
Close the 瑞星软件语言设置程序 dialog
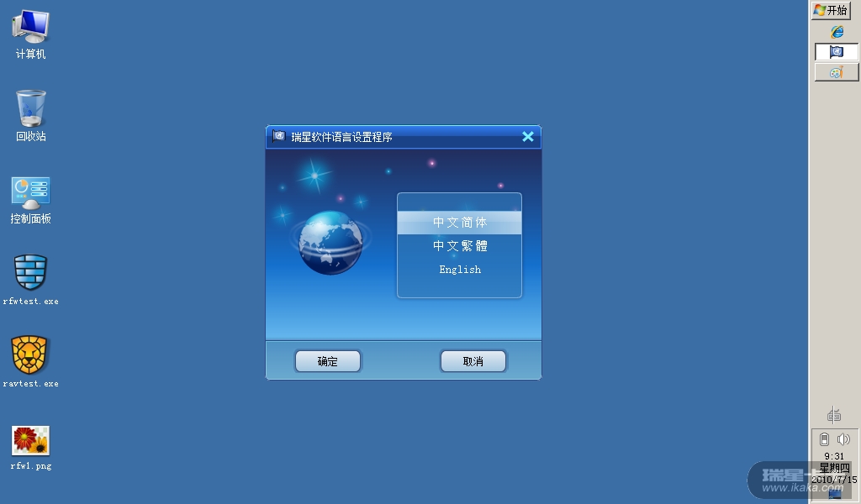point(528,137)
